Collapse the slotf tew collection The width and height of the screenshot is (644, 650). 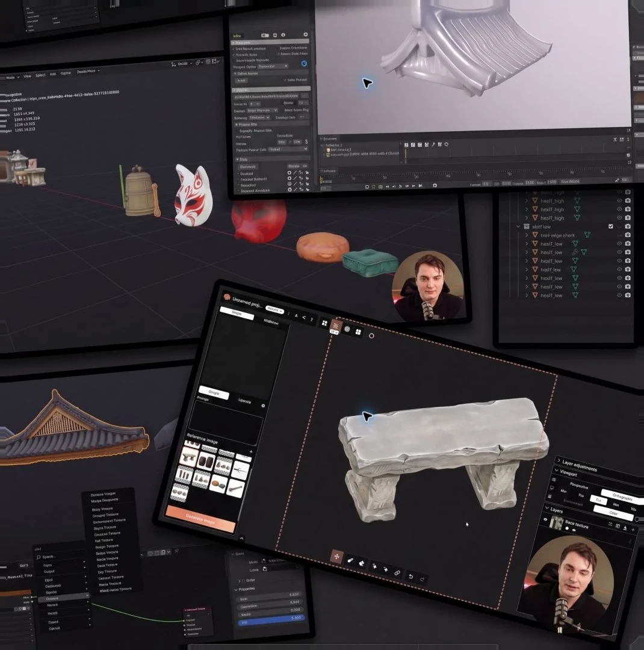click(518, 226)
